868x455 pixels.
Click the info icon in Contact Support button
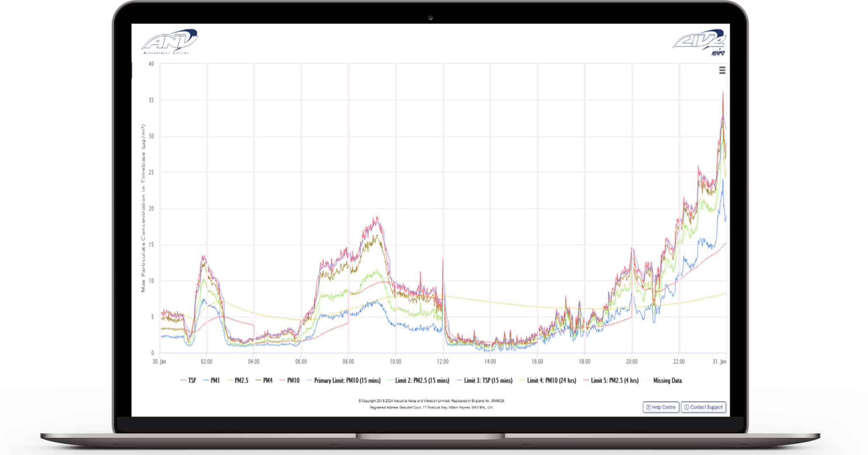pos(687,407)
